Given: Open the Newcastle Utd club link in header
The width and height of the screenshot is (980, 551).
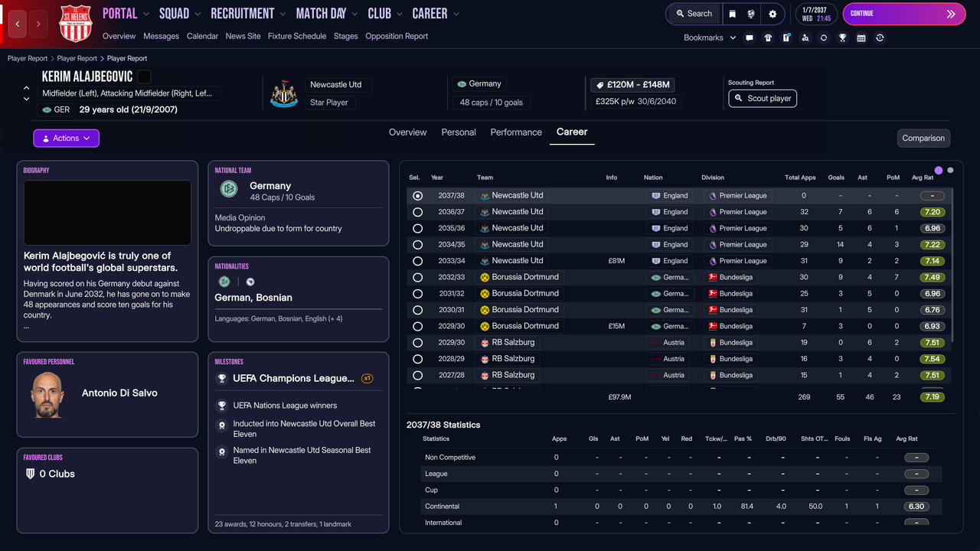Looking at the screenshot, I should tap(335, 84).
